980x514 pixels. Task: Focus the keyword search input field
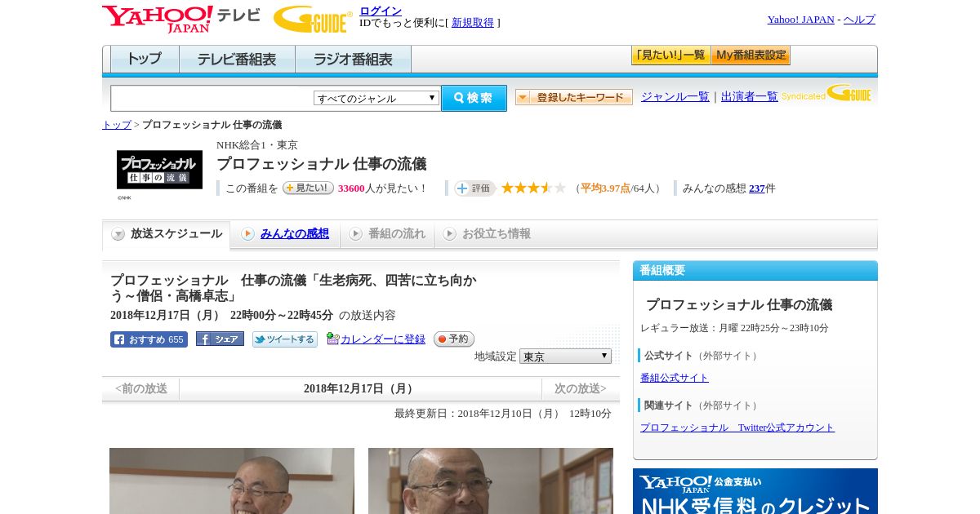pos(212,98)
